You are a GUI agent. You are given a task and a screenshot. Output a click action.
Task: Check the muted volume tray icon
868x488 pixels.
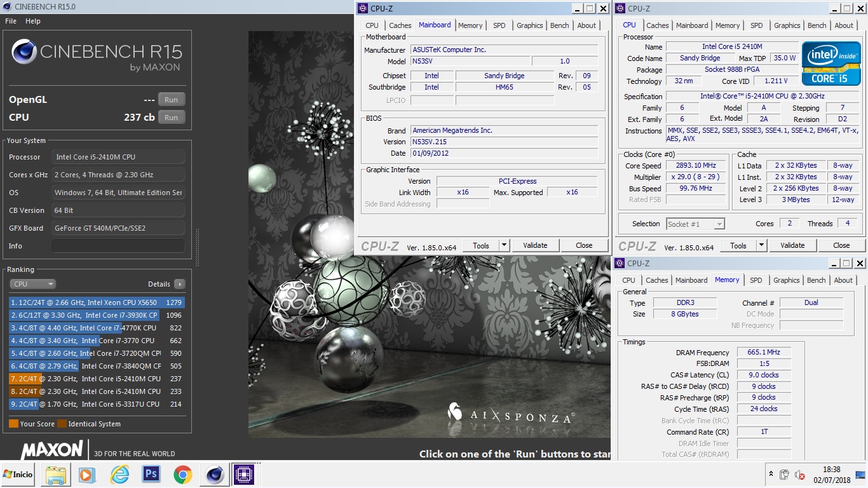[799, 475]
